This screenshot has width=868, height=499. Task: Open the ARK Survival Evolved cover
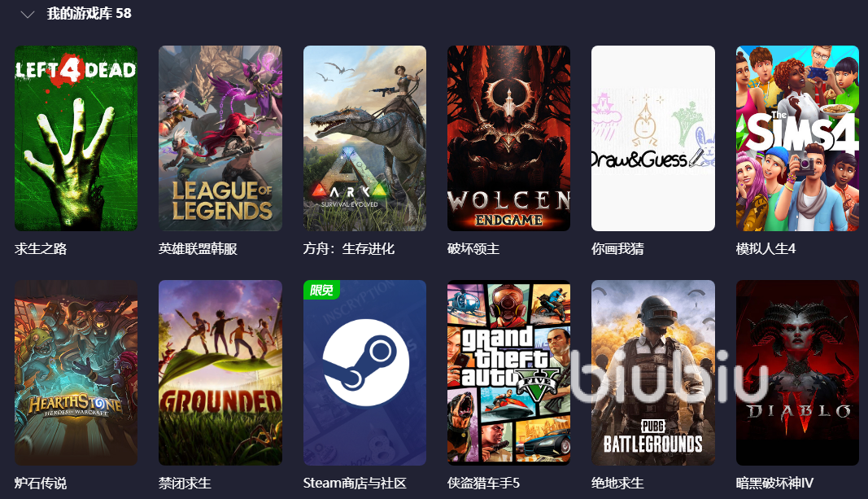[x=364, y=138]
